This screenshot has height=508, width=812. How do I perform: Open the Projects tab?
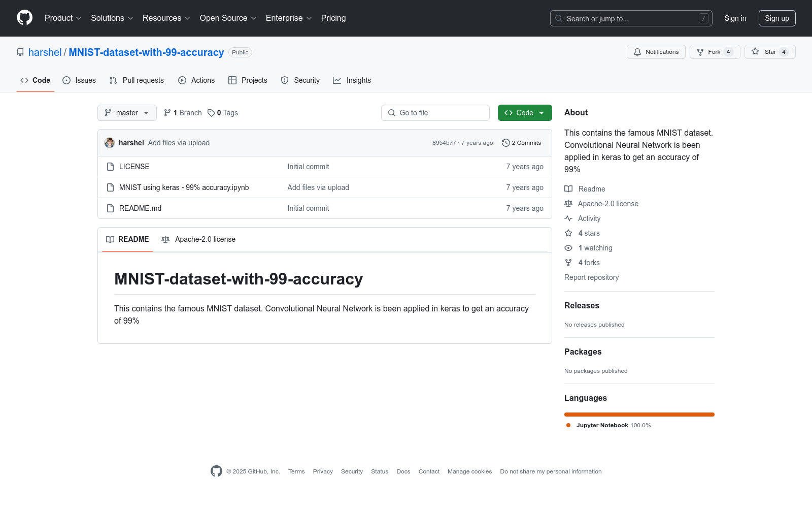[x=248, y=80]
